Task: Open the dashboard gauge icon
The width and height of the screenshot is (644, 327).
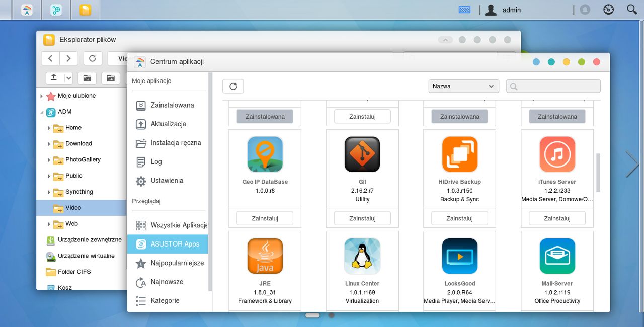Action: point(609,10)
